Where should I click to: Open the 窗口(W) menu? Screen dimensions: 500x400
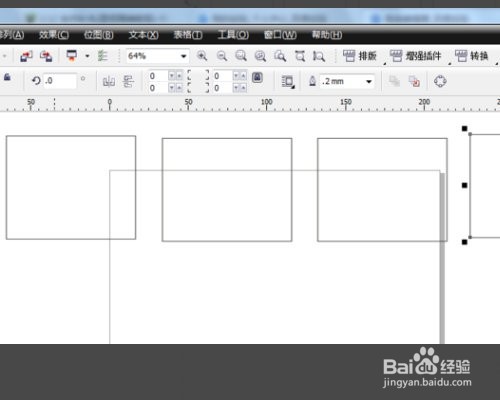tap(280, 35)
